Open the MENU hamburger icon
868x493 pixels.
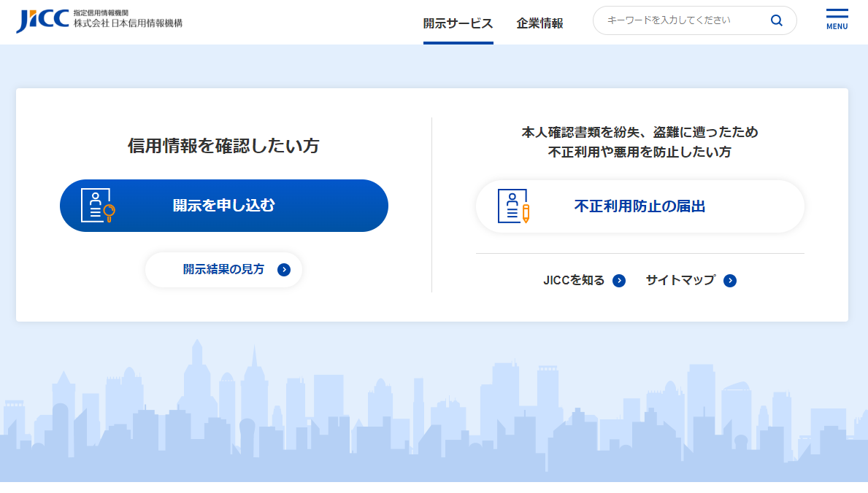point(836,18)
